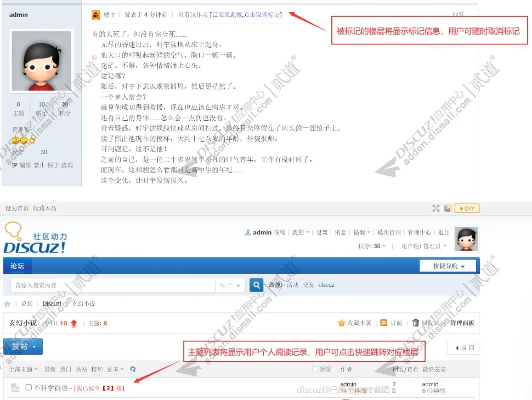Click the 点击取消标记 unmark link
The height and width of the screenshot is (400, 532).
(x=262, y=15)
